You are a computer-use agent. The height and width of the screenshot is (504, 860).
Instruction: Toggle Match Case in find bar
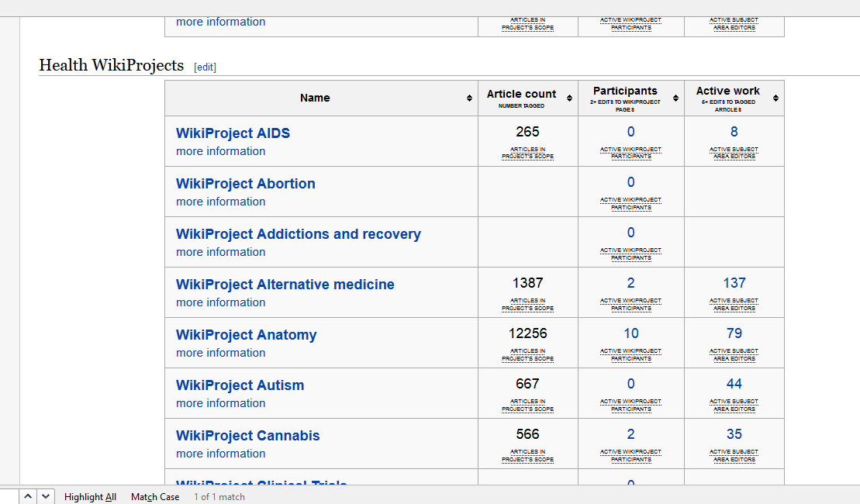coord(155,497)
